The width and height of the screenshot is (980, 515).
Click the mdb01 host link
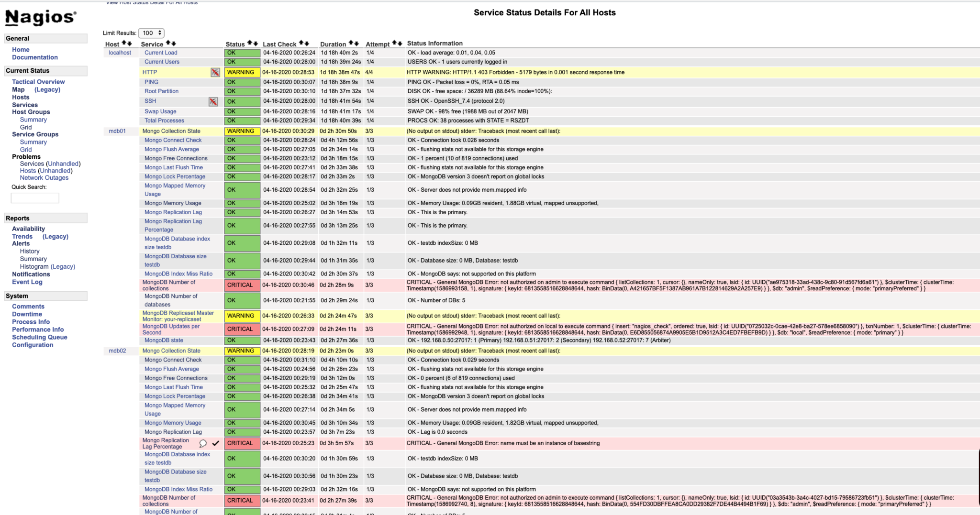(x=117, y=131)
